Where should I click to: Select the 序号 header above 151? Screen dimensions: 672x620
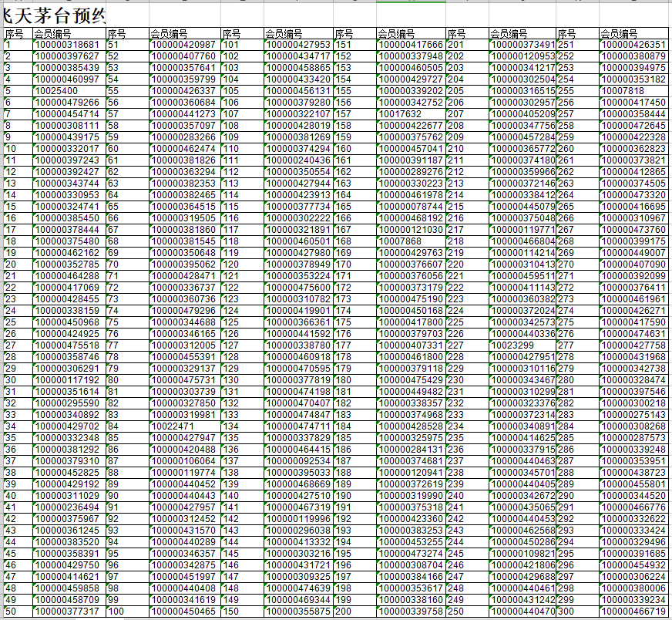click(354, 34)
